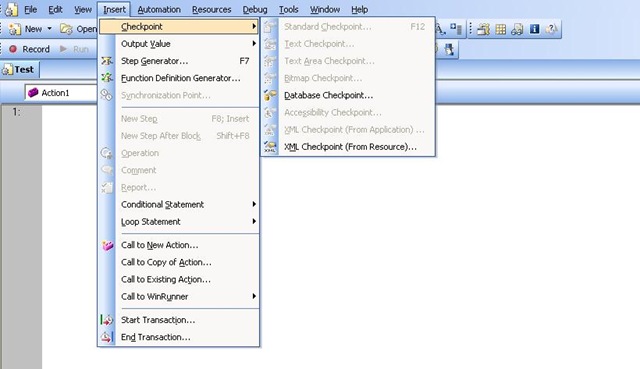Viewport: 640px width, 369px height.
Task: Open the File menu
Action: pyautogui.click(x=30, y=9)
